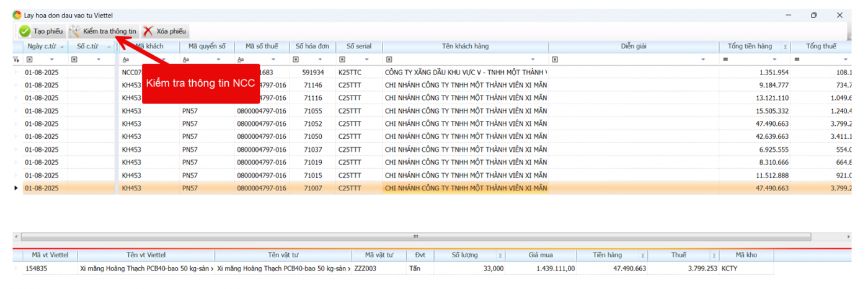Click the sigma icon on Thuế column header
This screenshot has width=868, height=289.
click(714, 256)
